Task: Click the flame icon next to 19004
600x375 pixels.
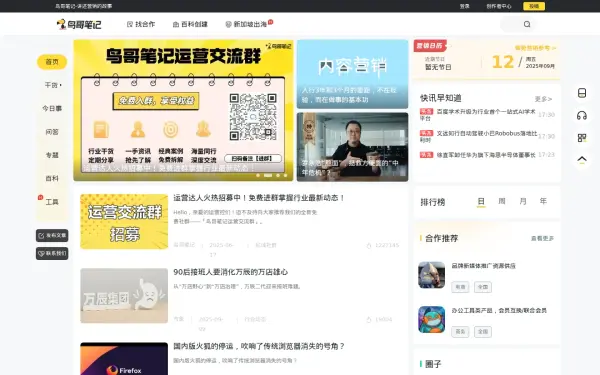Action: [369, 320]
